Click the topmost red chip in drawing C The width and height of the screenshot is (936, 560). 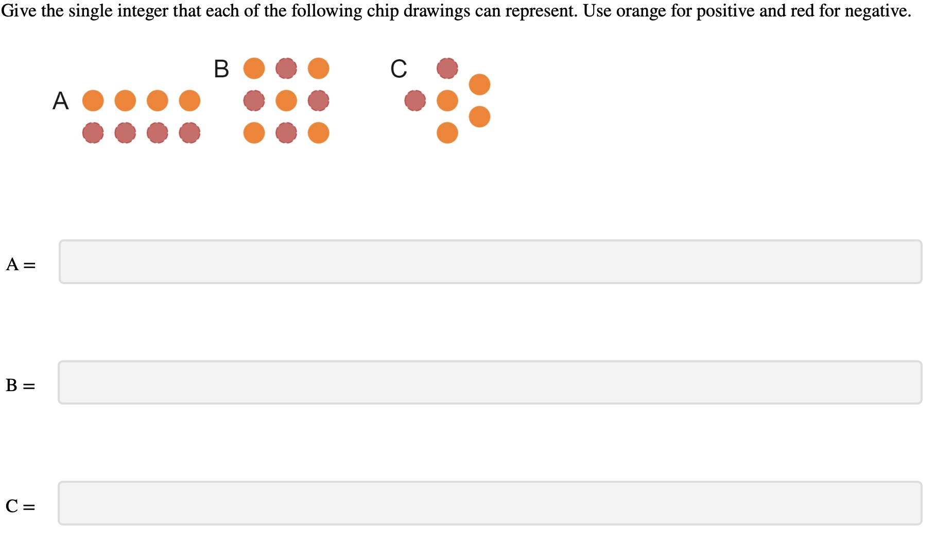pyautogui.click(x=447, y=68)
